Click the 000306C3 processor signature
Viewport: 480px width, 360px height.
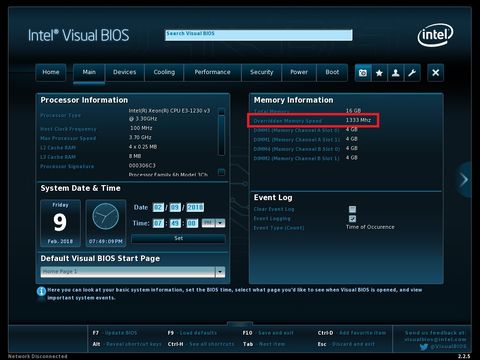[x=142, y=165]
